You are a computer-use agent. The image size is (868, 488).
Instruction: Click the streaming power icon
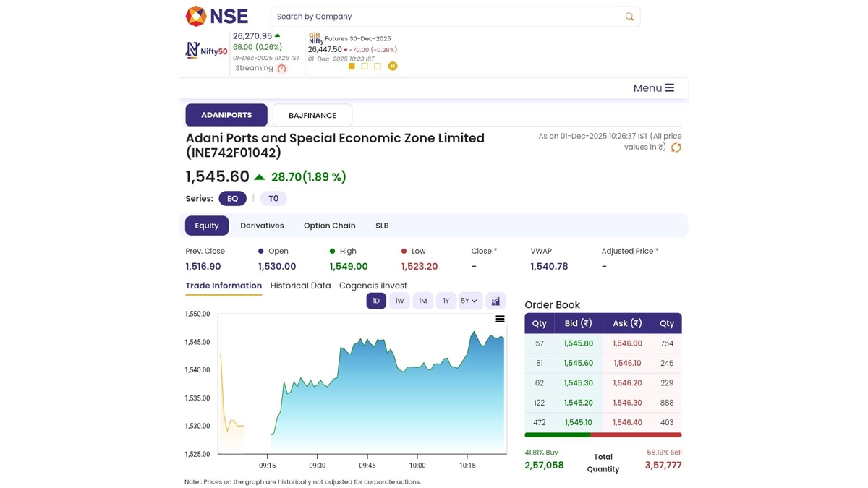pyautogui.click(x=282, y=69)
